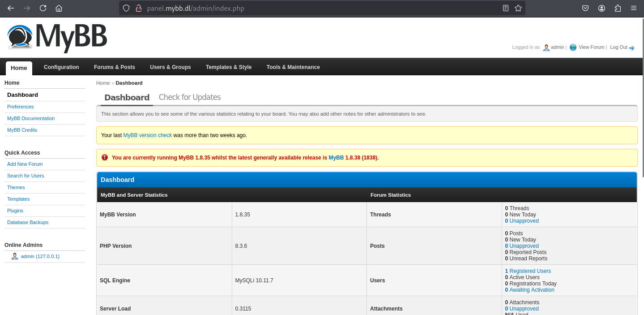Click the Home breadcrumb link
This screenshot has width=644, height=315.
click(103, 83)
